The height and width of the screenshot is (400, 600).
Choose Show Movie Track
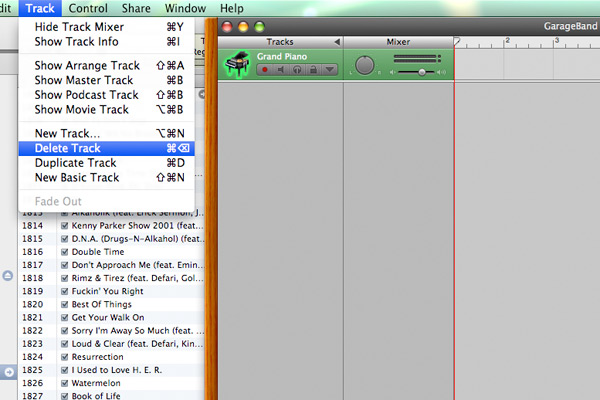[x=106, y=109]
